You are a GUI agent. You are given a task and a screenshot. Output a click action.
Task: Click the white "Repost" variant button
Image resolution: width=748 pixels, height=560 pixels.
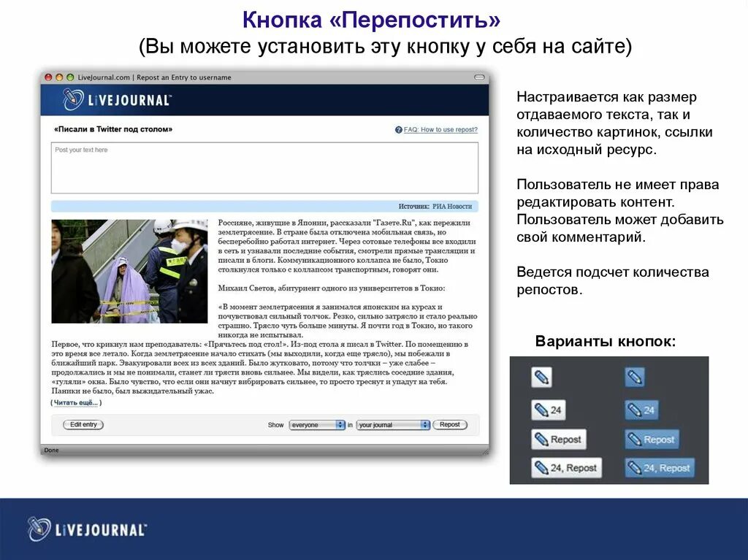click(559, 440)
